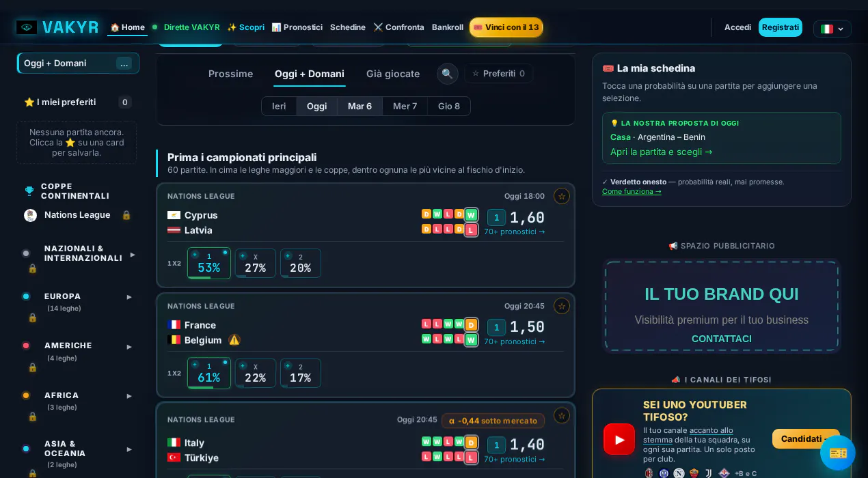Click the VAKYR eye logo

(x=27, y=27)
